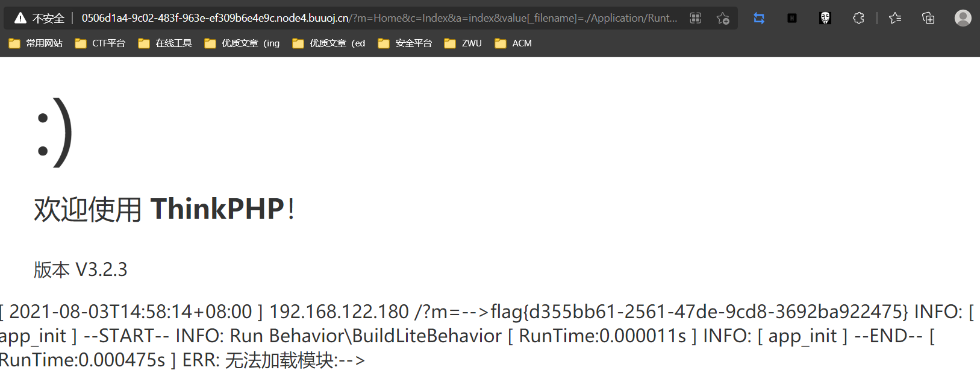
Task: Open the 优质文章 (ing bookmark folder
Action: [242, 43]
